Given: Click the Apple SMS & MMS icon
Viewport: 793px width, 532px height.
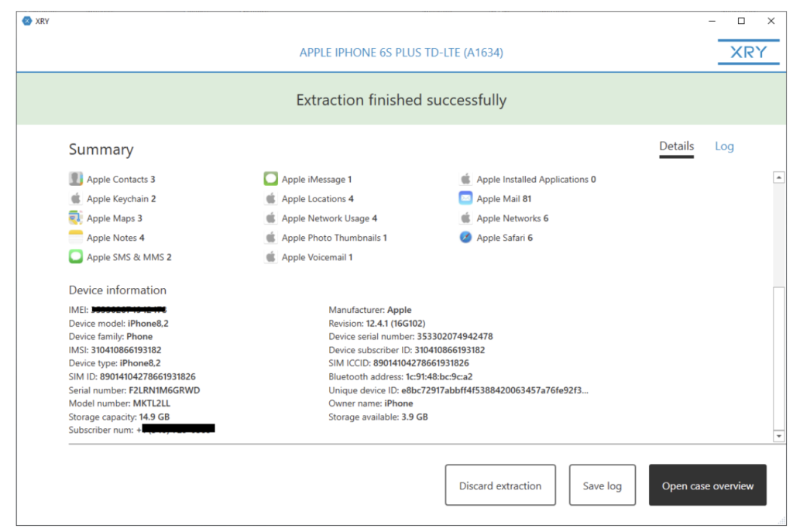Looking at the screenshot, I should [76, 257].
